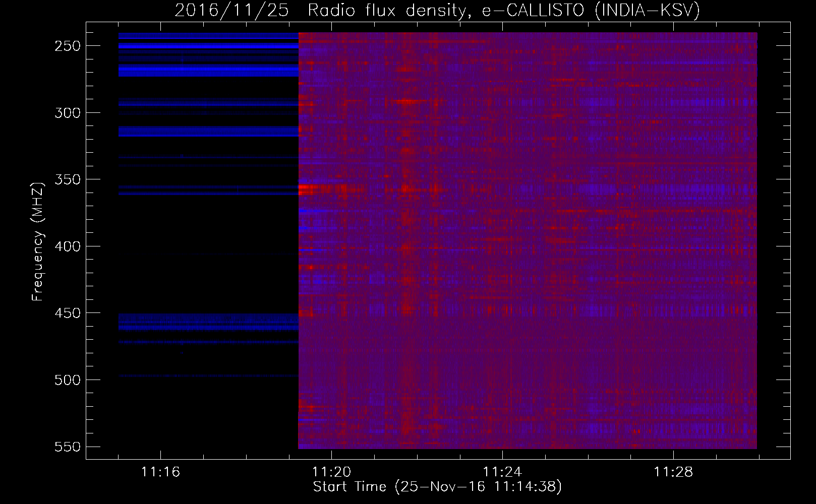Click the 11:24 time tick label
The width and height of the screenshot is (816, 504).
[x=502, y=472]
